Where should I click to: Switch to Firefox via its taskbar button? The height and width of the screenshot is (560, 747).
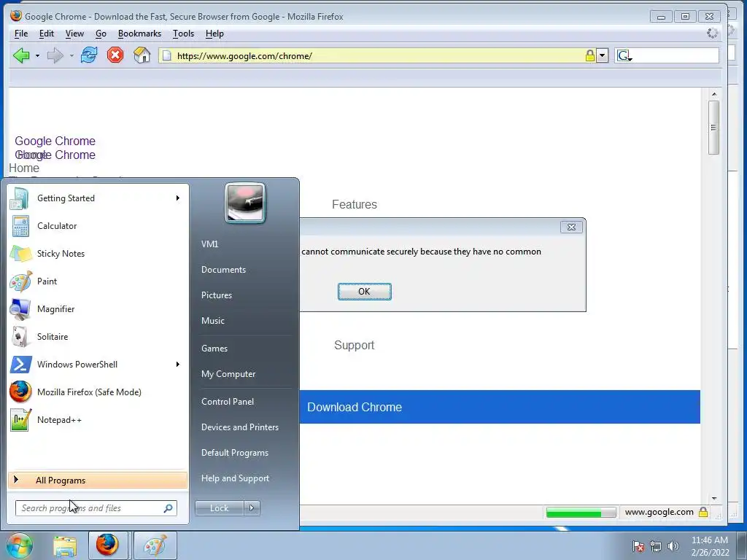click(108, 545)
